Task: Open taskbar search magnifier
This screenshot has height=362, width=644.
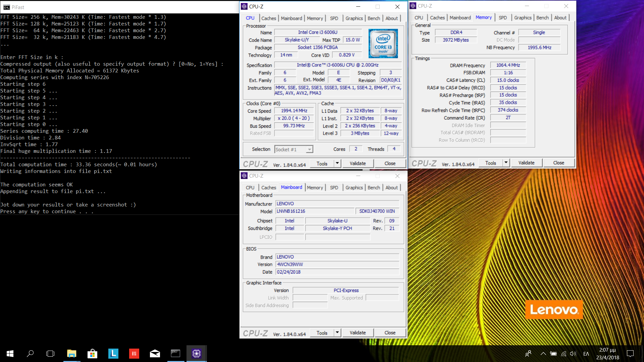Action: coord(30,354)
